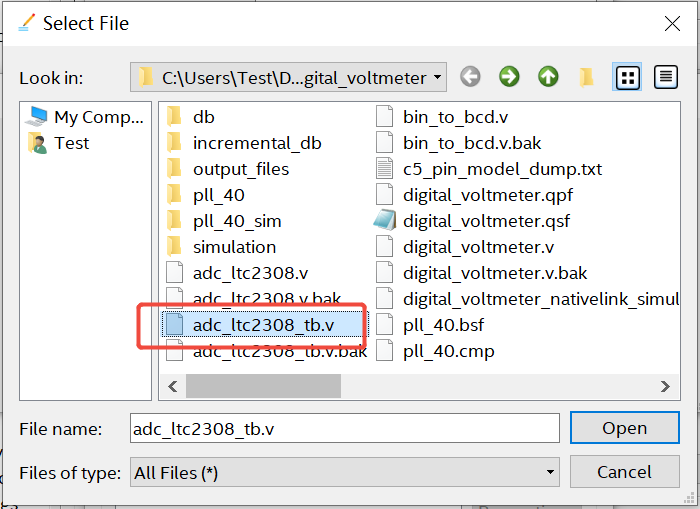Select the digital_voltmeter_nativelink_simul file
This screenshot has width=700, height=509.
pos(527,299)
